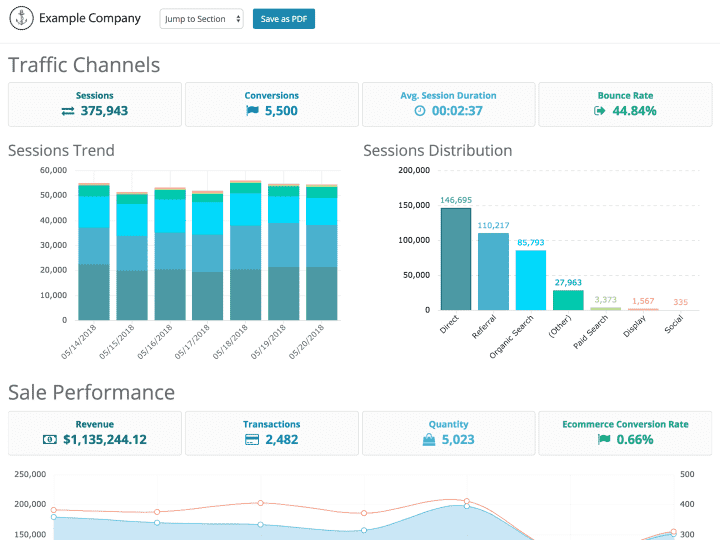Click the Quantity shopping bag icon

pyautogui.click(x=429, y=440)
